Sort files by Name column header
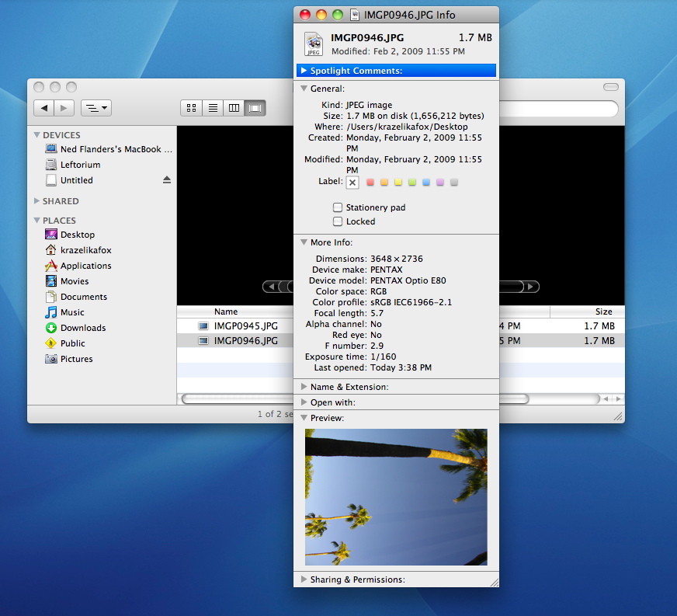This screenshot has height=616, width=677. tap(226, 311)
